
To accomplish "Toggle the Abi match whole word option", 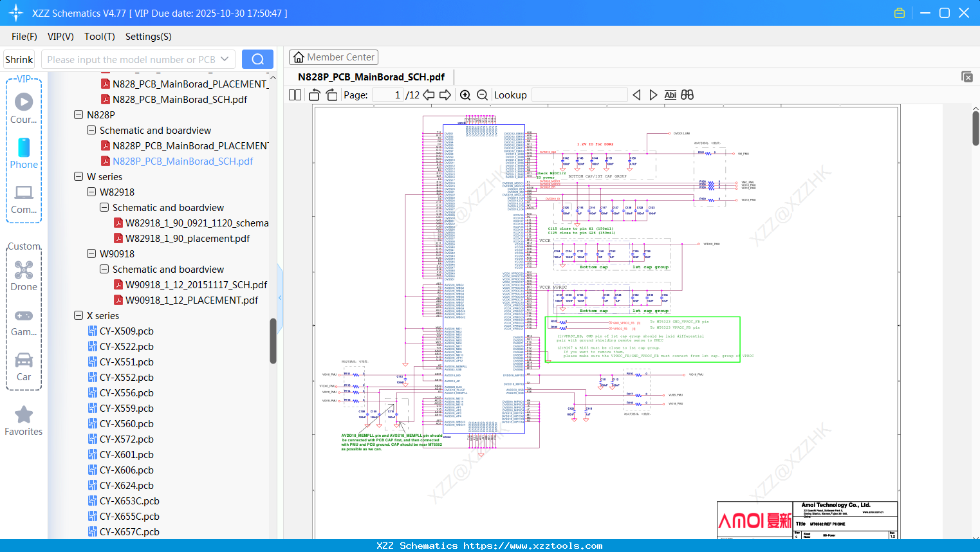I will (670, 95).
